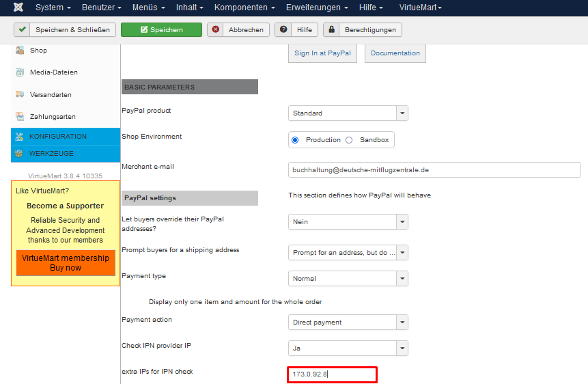Screen dimensions: 588x384
Task: Open the Check IPN provider IP dropdown
Action: point(348,348)
